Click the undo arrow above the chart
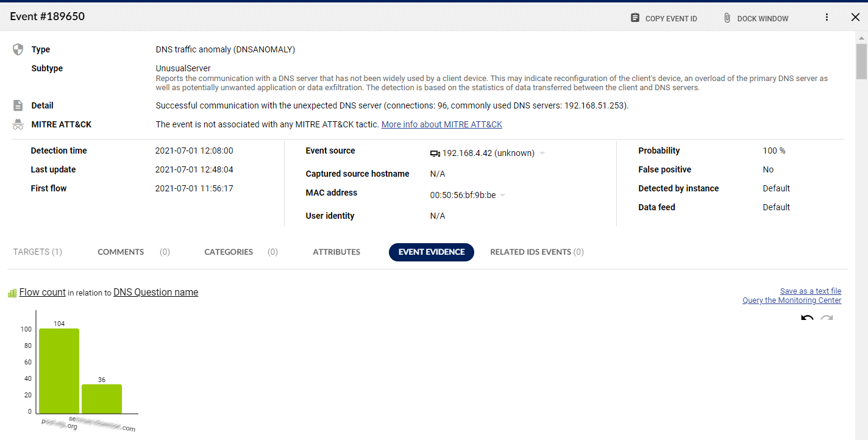Screen dimensions: 868x440 click(807, 318)
